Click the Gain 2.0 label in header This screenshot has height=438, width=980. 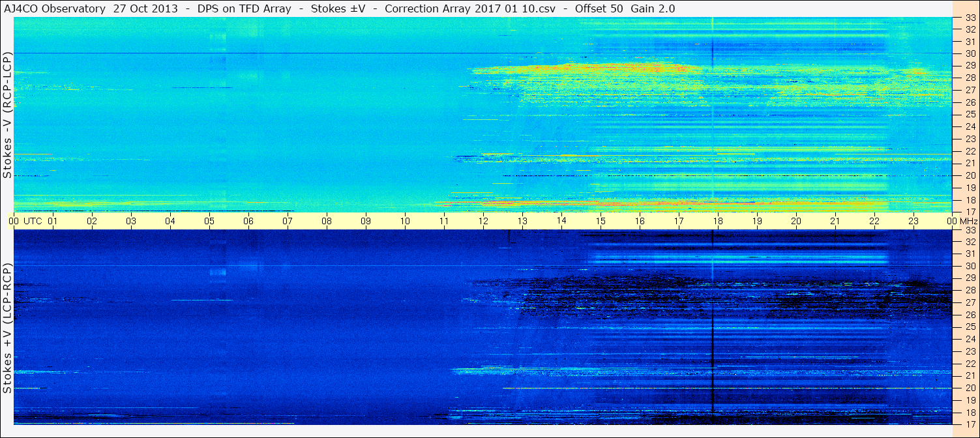[653, 8]
